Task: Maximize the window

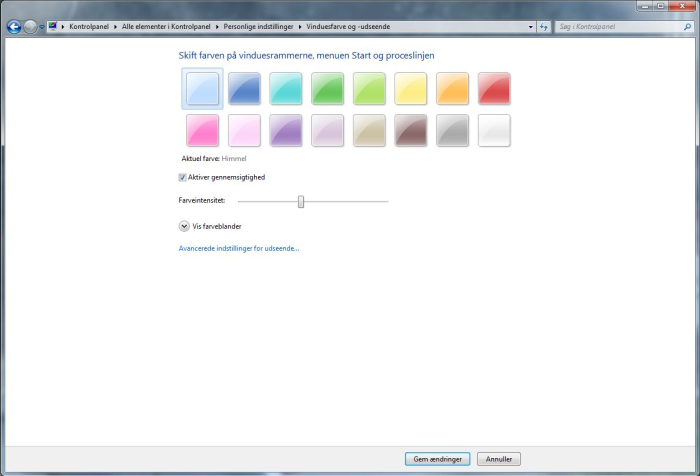Action: point(660,6)
